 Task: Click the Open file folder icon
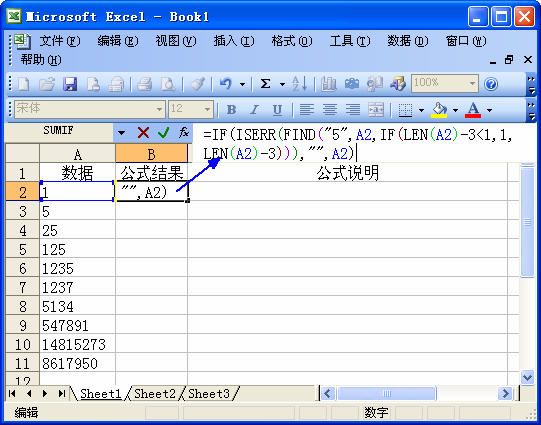click(x=47, y=84)
